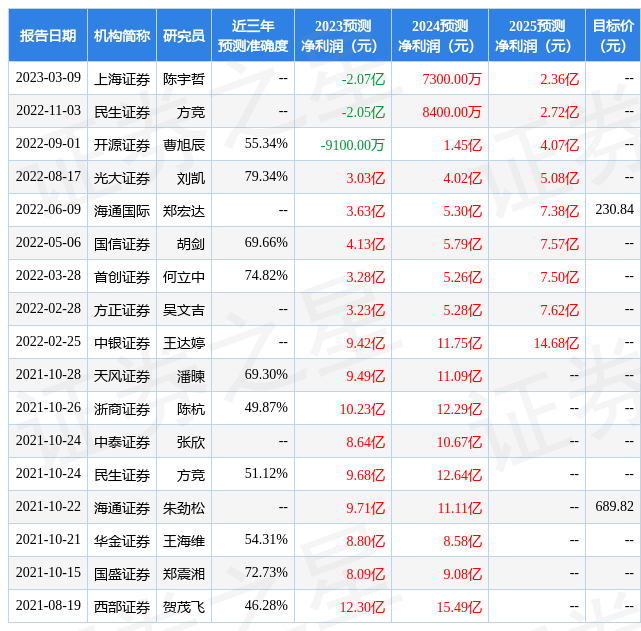The image size is (641, 631).
Task: Click accuracy value 55.34%
Action: pyautogui.click(x=266, y=143)
